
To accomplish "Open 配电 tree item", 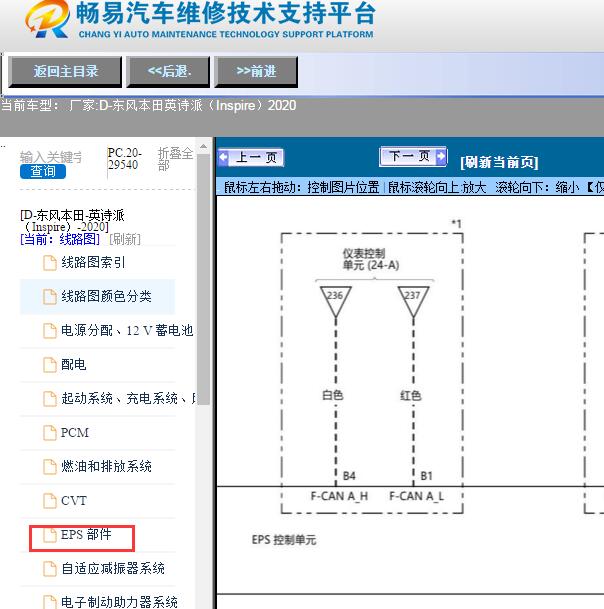I will 74,364.
